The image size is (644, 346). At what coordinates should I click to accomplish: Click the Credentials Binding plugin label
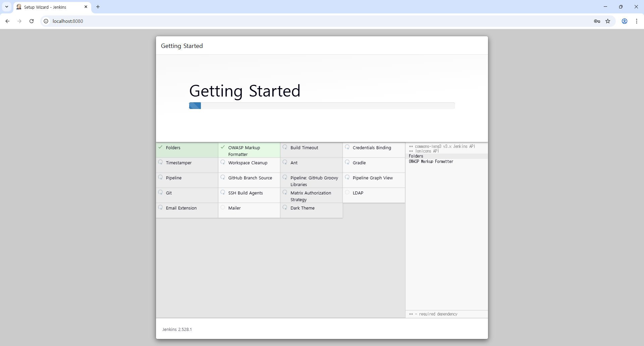point(372,148)
